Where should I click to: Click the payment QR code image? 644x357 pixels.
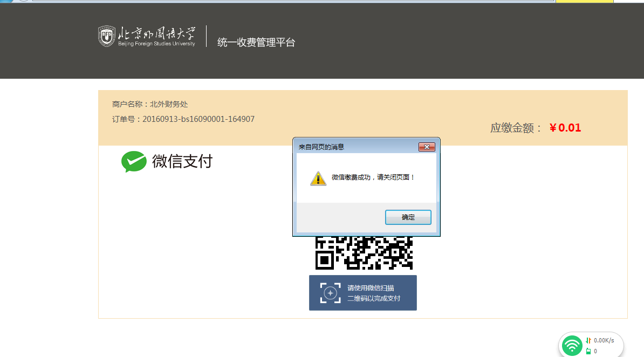[364, 253]
